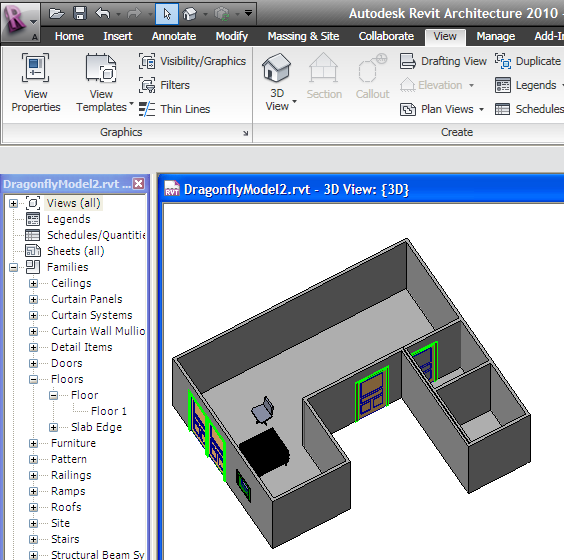This screenshot has height=560, width=564.
Task: Click the Schedules tool in ribbon
Action: point(529,109)
